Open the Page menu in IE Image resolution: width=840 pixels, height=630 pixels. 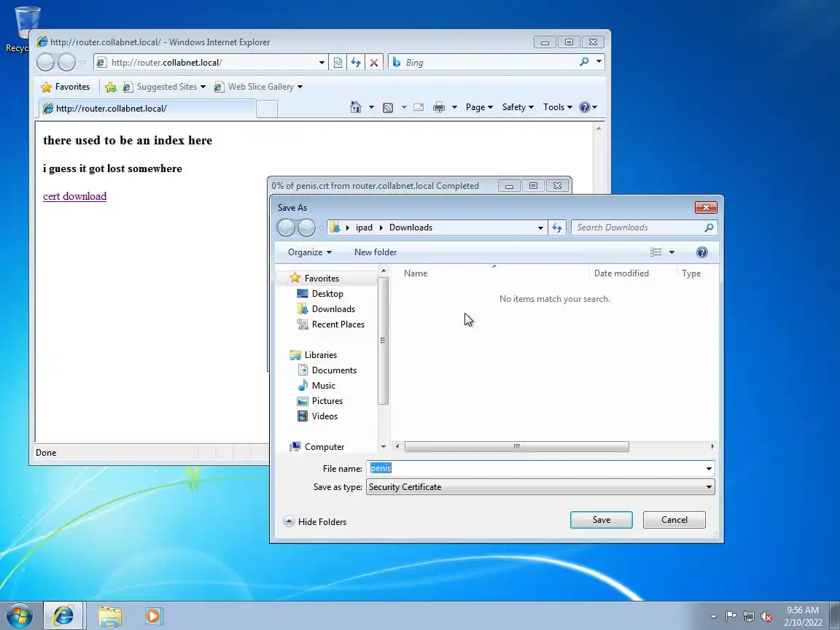[479, 107]
